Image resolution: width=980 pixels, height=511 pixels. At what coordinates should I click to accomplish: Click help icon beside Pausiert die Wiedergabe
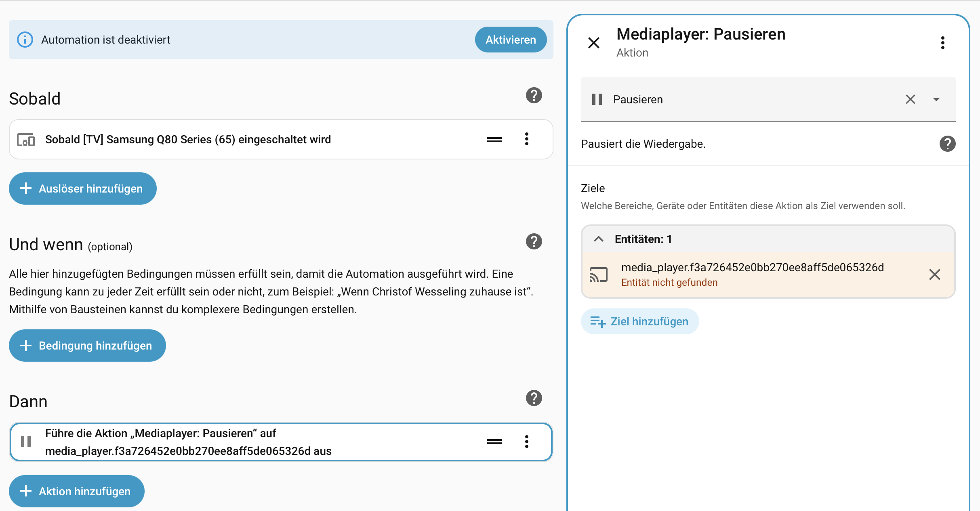(947, 144)
